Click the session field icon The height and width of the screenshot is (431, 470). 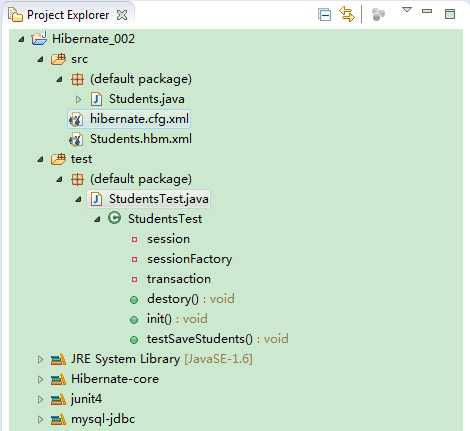point(134,239)
